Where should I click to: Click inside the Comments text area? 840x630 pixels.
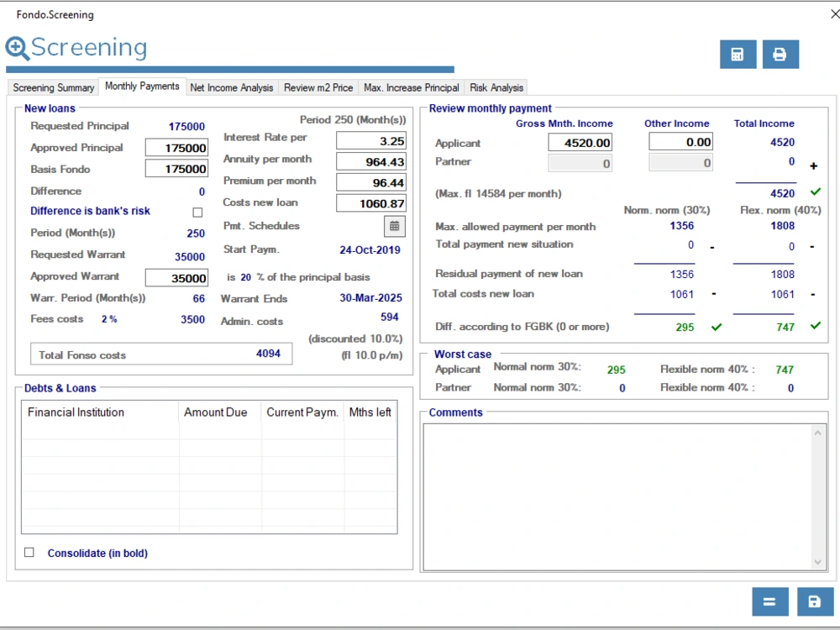(617, 496)
